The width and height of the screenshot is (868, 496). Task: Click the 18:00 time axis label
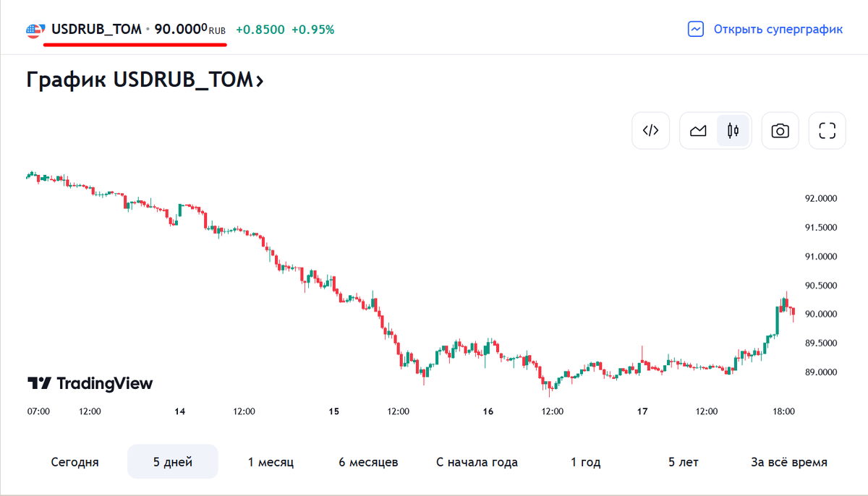786,411
